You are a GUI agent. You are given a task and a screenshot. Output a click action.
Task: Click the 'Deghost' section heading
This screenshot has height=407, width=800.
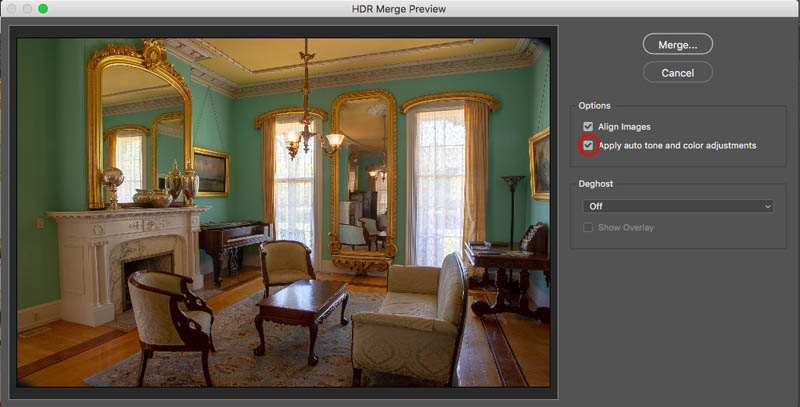[595, 184]
